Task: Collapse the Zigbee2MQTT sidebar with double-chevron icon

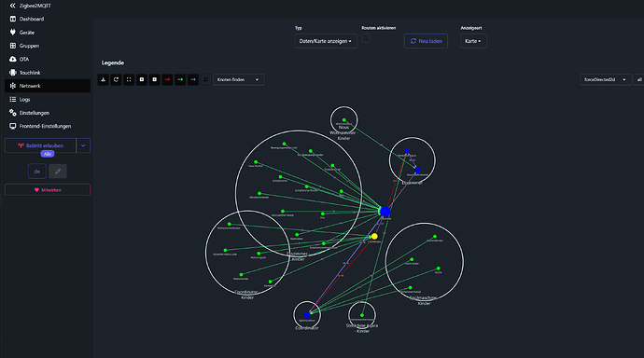Action: coord(12,6)
